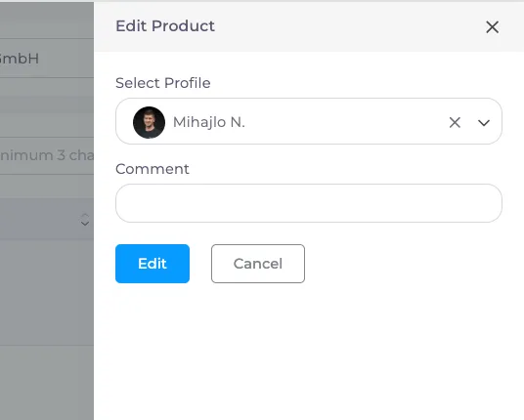Click the up-down stepper arrows in background form

click(x=85, y=220)
